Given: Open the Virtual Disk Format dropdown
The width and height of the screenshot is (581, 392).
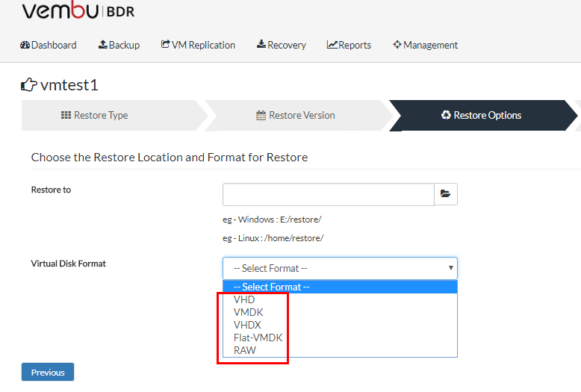Looking at the screenshot, I should click(x=340, y=268).
